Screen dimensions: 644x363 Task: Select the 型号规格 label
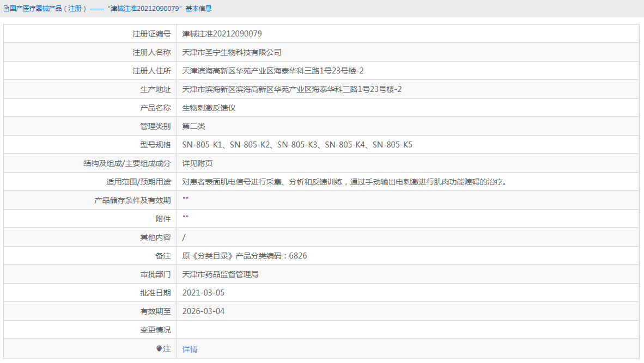point(155,145)
